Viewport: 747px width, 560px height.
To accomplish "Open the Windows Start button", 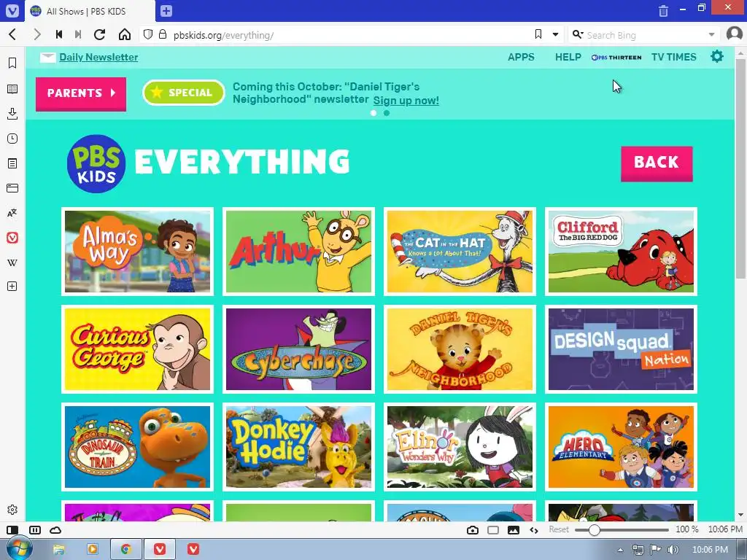I will [19, 548].
